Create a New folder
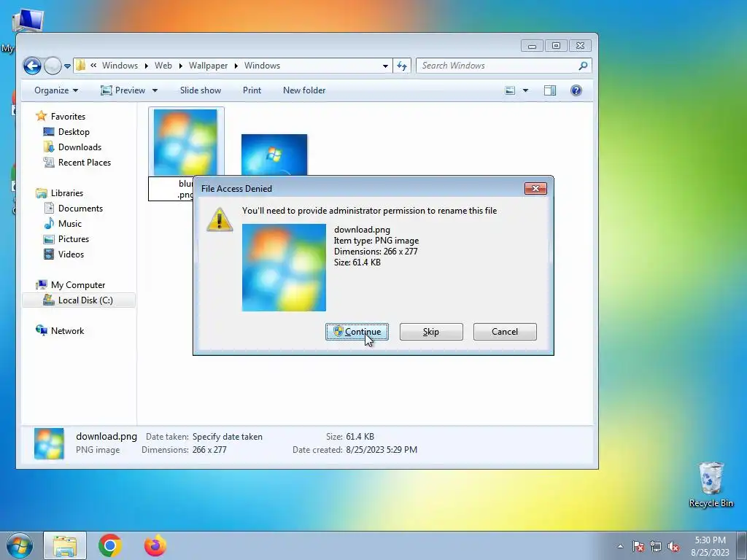This screenshot has width=747, height=560. click(304, 90)
